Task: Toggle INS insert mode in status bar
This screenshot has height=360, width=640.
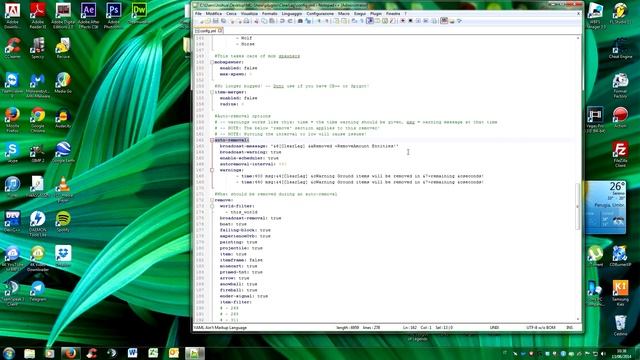Action: (x=569, y=327)
